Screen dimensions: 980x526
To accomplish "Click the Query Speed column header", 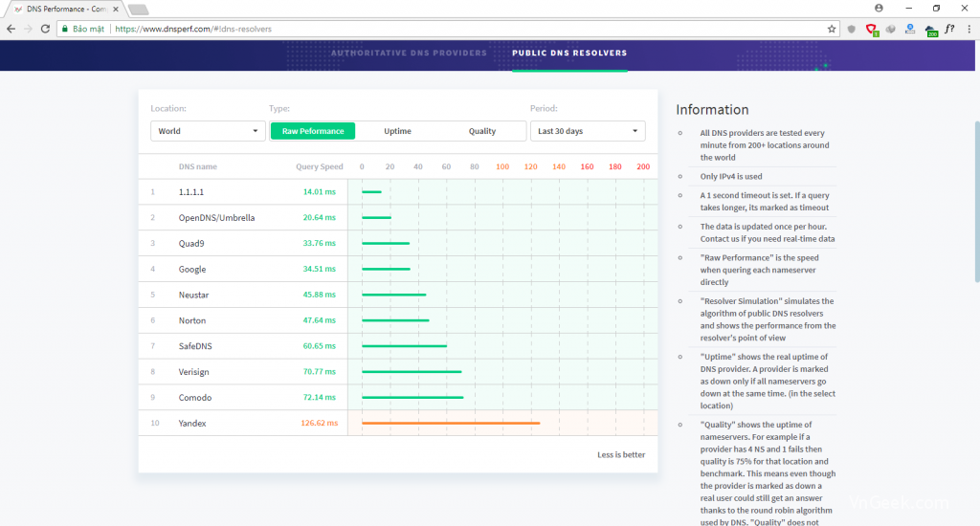I will (x=320, y=166).
